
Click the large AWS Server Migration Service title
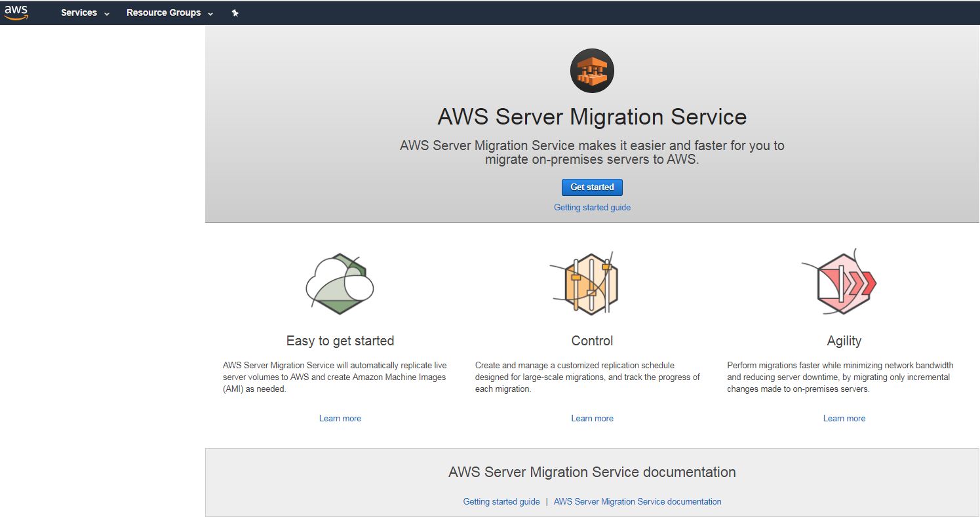point(592,117)
